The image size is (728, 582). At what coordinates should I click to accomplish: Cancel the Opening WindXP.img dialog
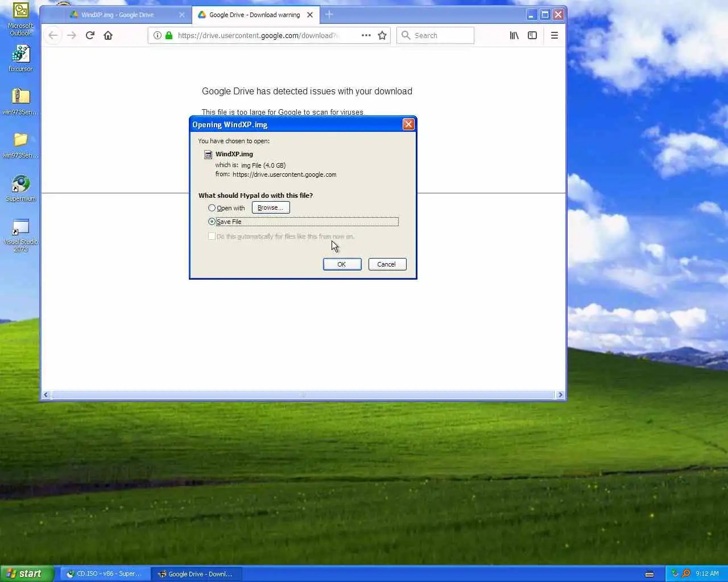[387, 264]
